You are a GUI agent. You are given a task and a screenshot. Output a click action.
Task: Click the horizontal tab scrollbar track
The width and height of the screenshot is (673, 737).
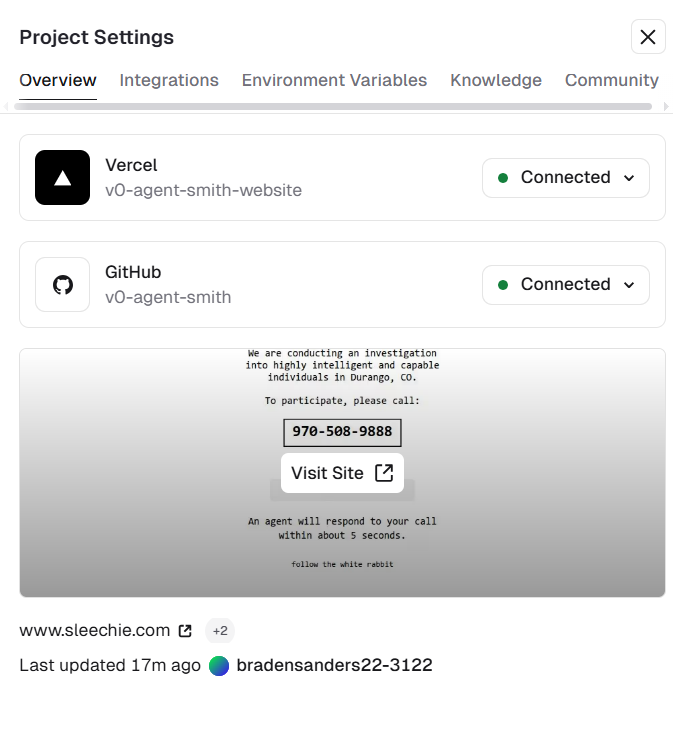click(x=333, y=107)
